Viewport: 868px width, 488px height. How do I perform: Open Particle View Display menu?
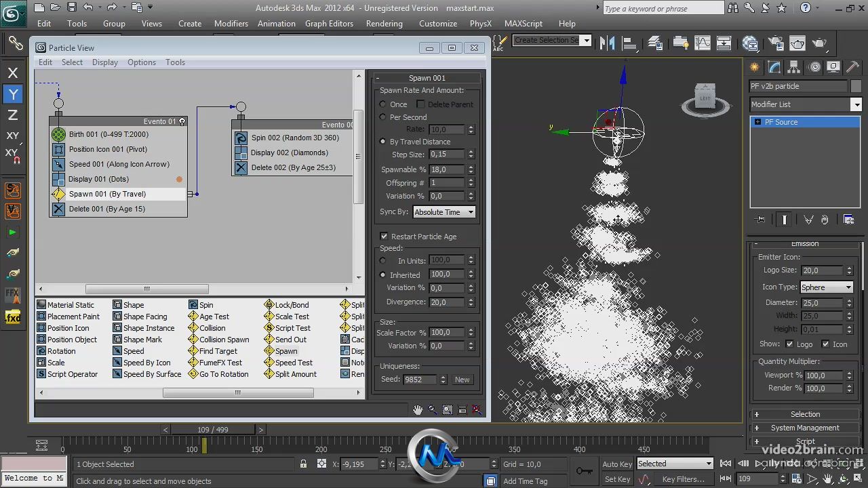[x=105, y=62]
